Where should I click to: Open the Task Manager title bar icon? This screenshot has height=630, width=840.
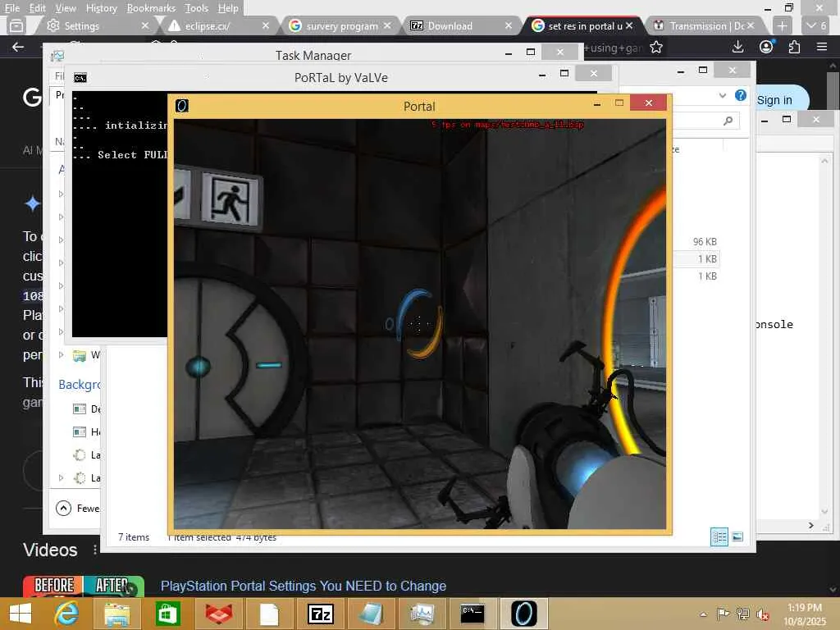pos(57,56)
